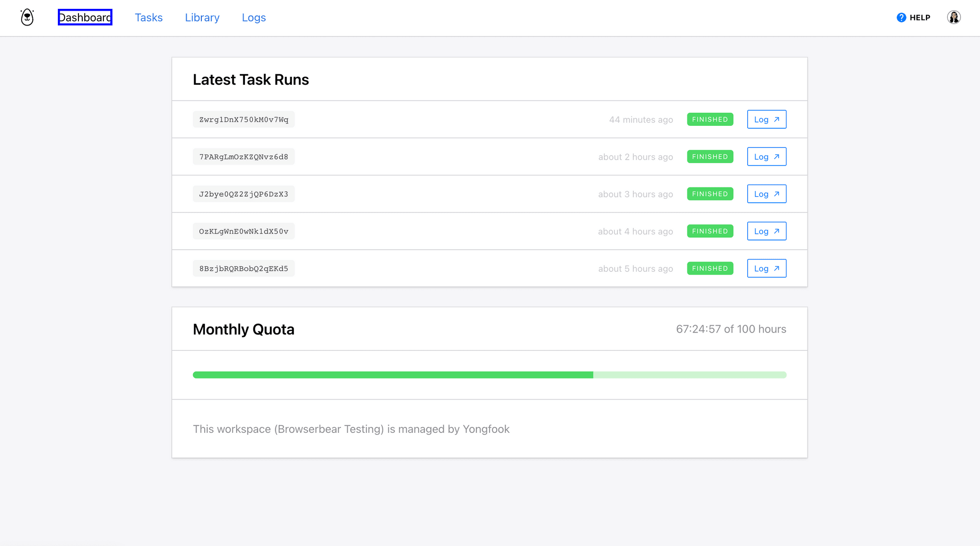The width and height of the screenshot is (980, 546).
Task: Click the user profile avatar icon
Action: point(954,17)
